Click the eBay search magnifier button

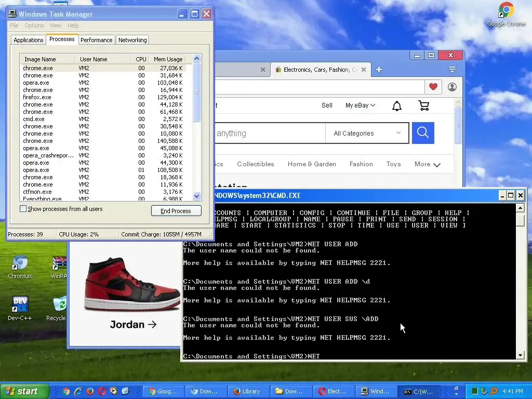point(423,133)
